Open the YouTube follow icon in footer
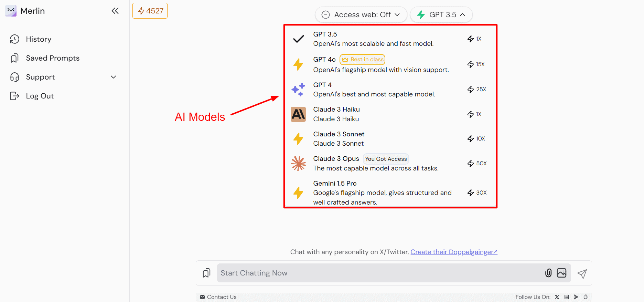 tap(576, 297)
